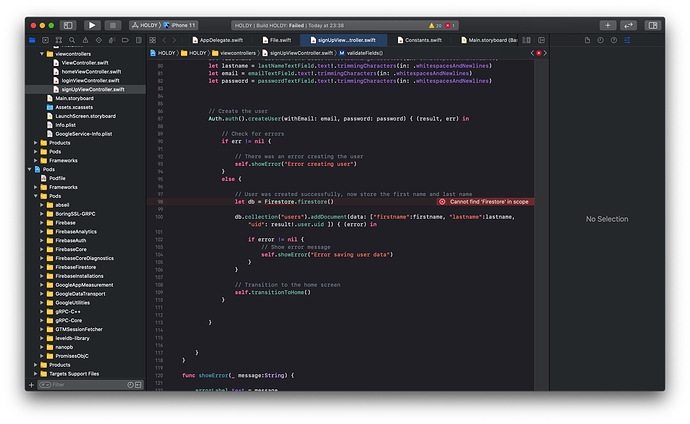
Task: Show the File inspector
Action: pos(587,40)
